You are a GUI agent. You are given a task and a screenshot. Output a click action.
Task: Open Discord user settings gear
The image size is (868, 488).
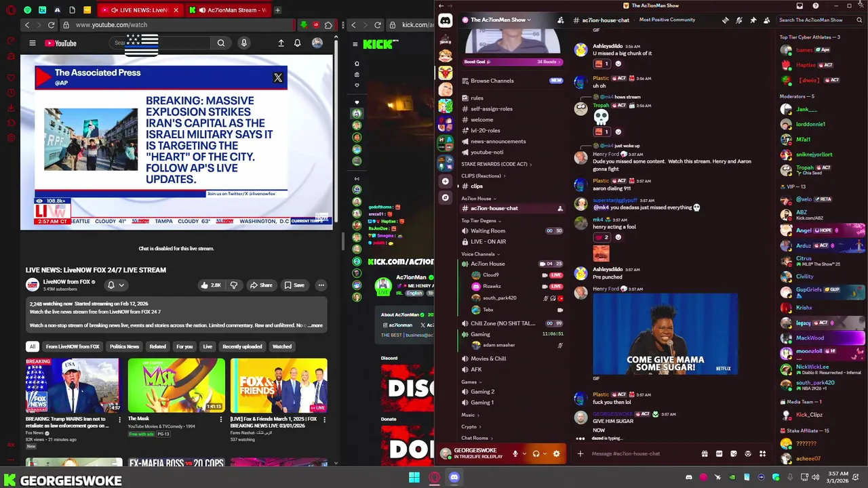point(556,453)
